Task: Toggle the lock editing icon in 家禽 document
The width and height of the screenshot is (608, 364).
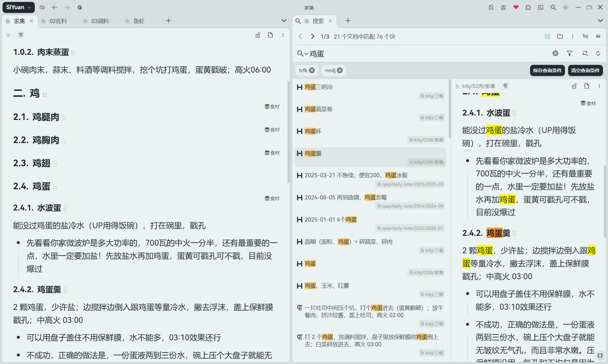Action: [258, 35]
